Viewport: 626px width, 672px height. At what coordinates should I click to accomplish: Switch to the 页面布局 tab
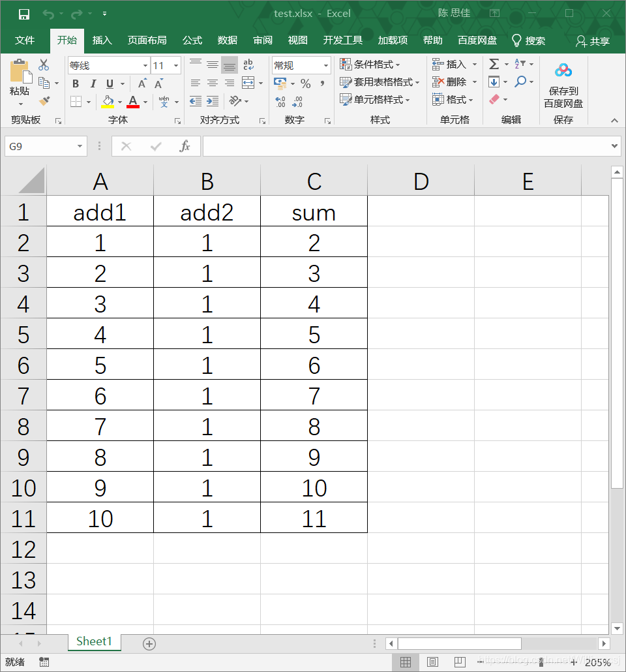pos(147,40)
